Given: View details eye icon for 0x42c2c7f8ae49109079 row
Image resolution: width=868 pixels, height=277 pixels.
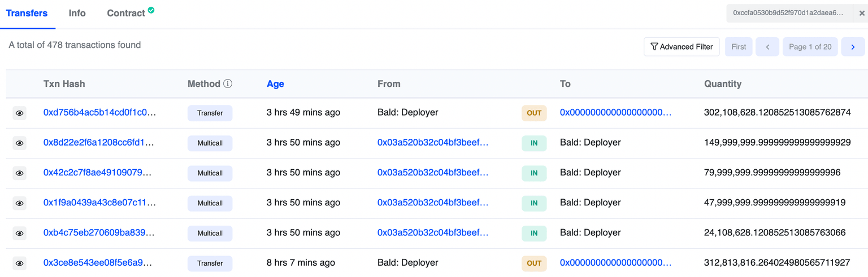Looking at the screenshot, I should click(19, 173).
